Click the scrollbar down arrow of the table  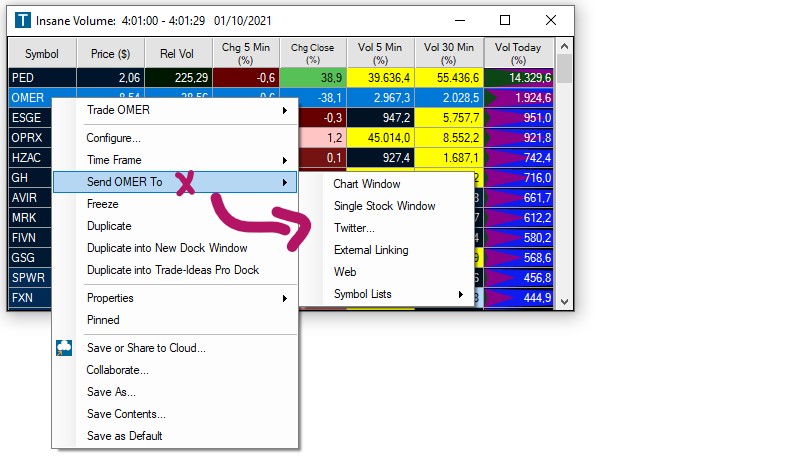[x=565, y=301]
